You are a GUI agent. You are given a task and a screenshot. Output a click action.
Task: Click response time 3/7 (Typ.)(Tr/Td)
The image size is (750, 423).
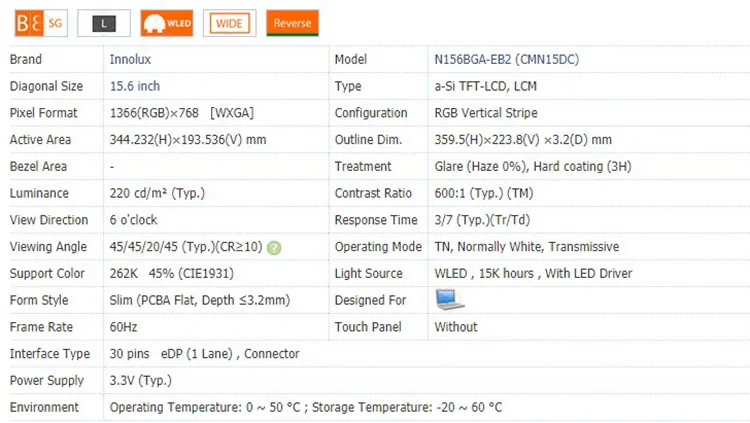coord(482,220)
